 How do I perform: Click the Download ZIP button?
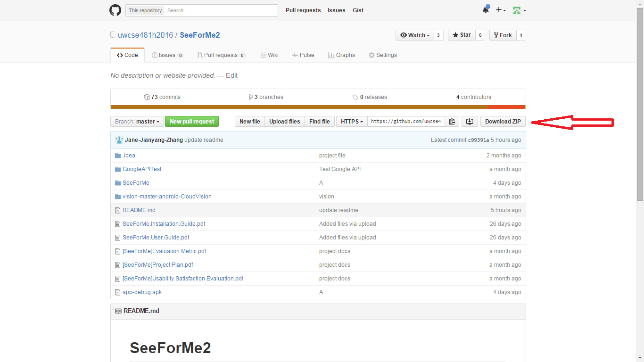tap(503, 122)
